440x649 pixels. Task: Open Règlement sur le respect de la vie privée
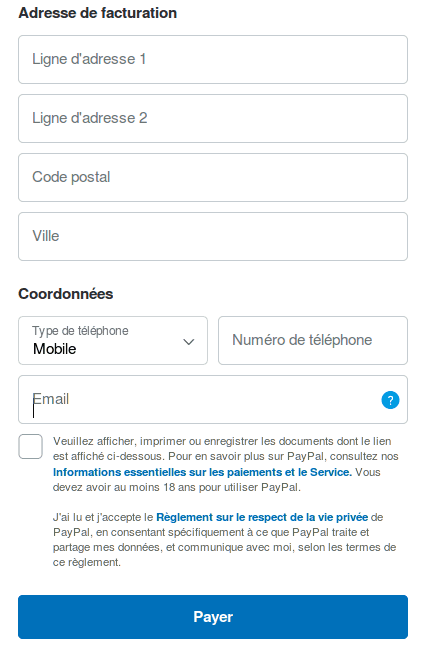tap(262, 517)
